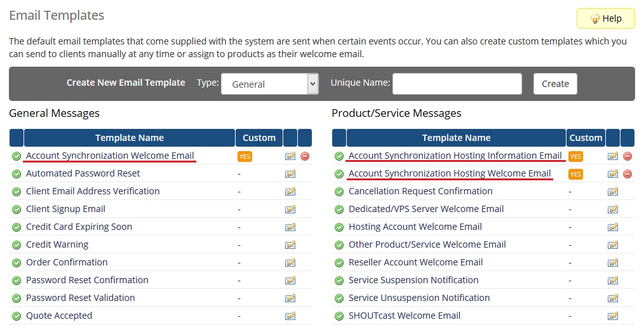The width and height of the screenshot is (644, 327).
Task: Click the Product/Service Messages section heading
Action: [396, 114]
